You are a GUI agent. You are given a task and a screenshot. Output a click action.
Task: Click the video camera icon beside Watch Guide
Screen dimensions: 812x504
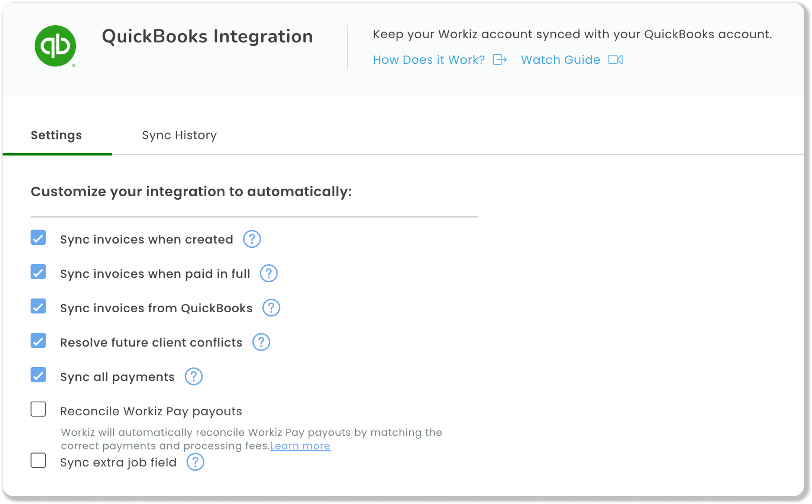(615, 60)
